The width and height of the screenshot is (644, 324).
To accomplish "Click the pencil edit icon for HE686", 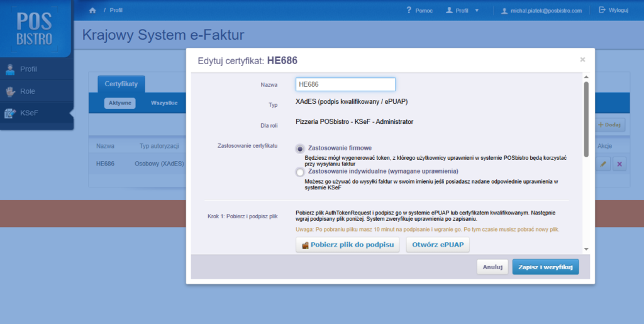I will pyautogui.click(x=603, y=164).
